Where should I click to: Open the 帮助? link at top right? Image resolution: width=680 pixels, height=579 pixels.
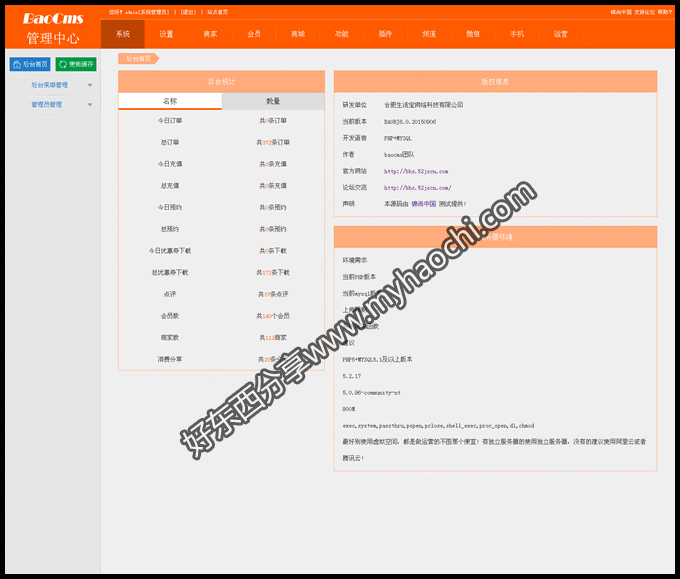664,12
